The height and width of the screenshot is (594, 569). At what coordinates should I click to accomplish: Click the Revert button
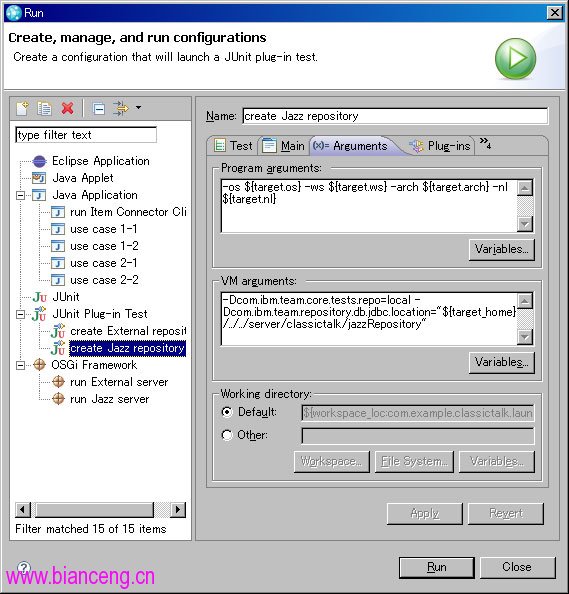(506, 514)
